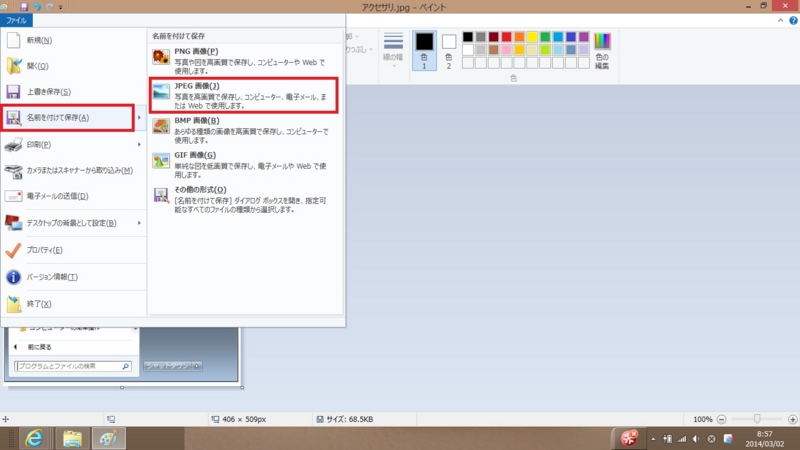The image size is (800, 450).
Task: Open 色の編集 color editor
Action: click(x=602, y=50)
